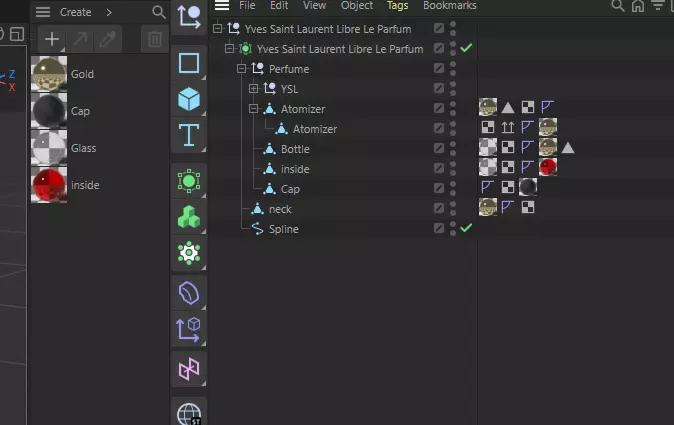
Task: Open the Tags menu
Action: [x=398, y=5]
